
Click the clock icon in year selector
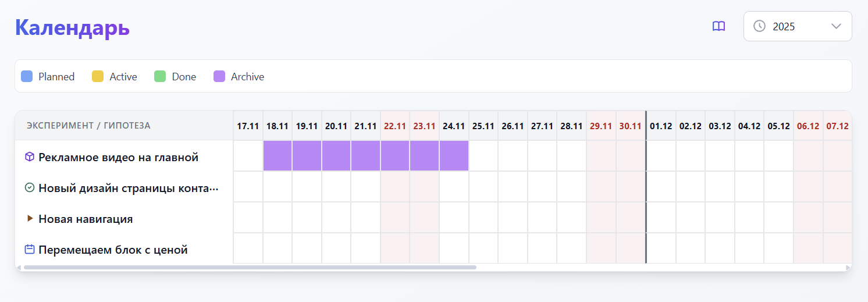pyautogui.click(x=759, y=26)
